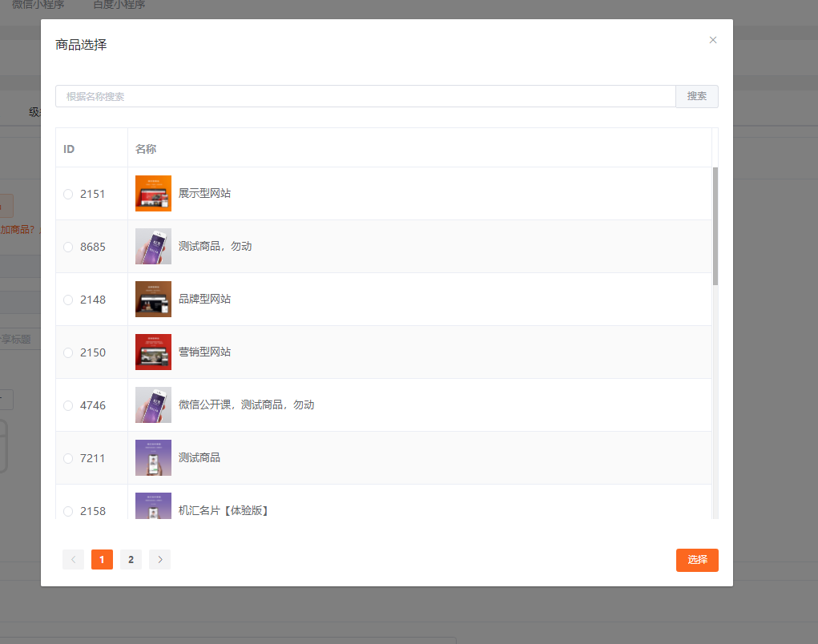The image size is (818, 644).
Task: Select page 1 in pagination
Action: [x=103, y=560]
